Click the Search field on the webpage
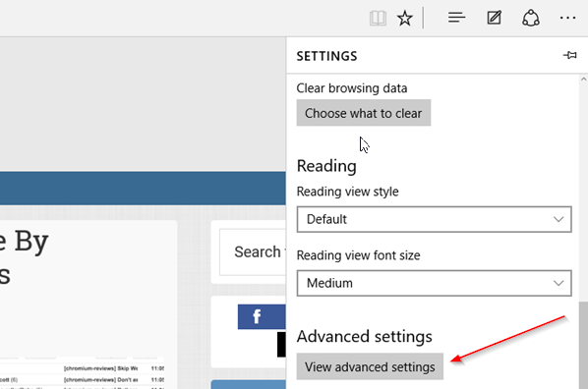The height and width of the screenshot is (389, 588). click(253, 251)
